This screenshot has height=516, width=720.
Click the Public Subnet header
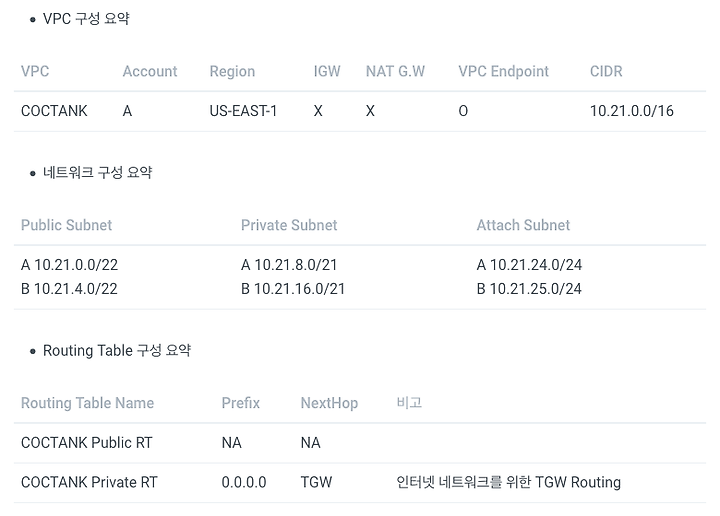coord(66,226)
